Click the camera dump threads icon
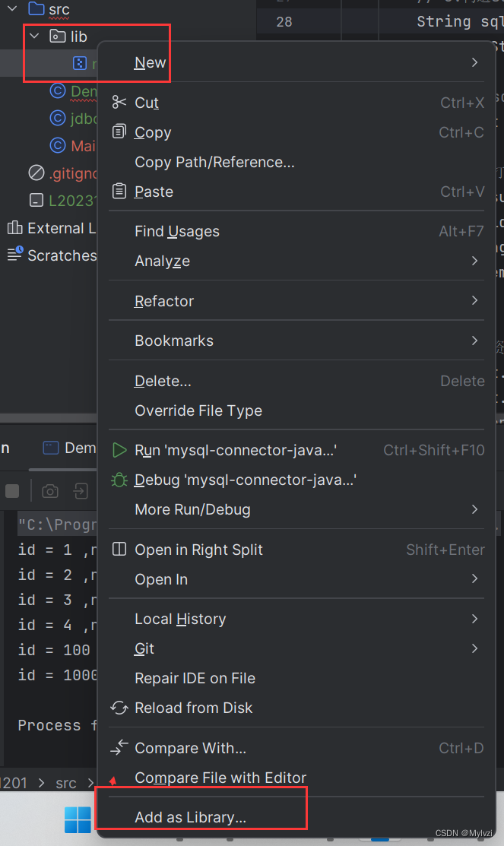Screen dimensions: 504x846 tap(50, 490)
